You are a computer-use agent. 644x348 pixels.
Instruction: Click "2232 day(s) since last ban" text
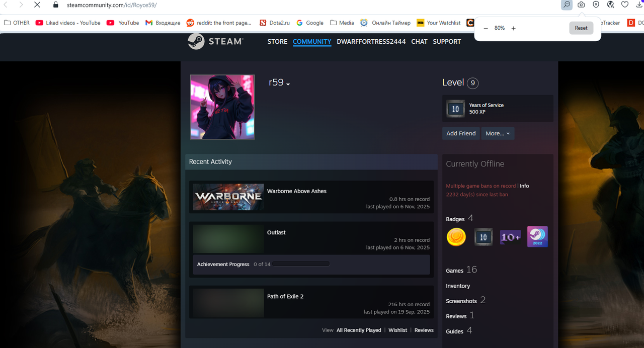pyautogui.click(x=477, y=195)
